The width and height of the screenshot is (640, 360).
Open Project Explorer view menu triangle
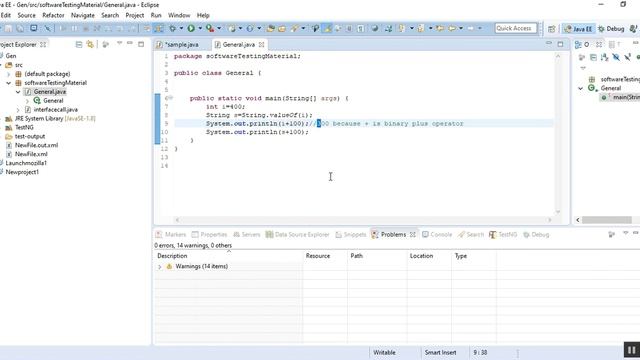coord(119,43)
